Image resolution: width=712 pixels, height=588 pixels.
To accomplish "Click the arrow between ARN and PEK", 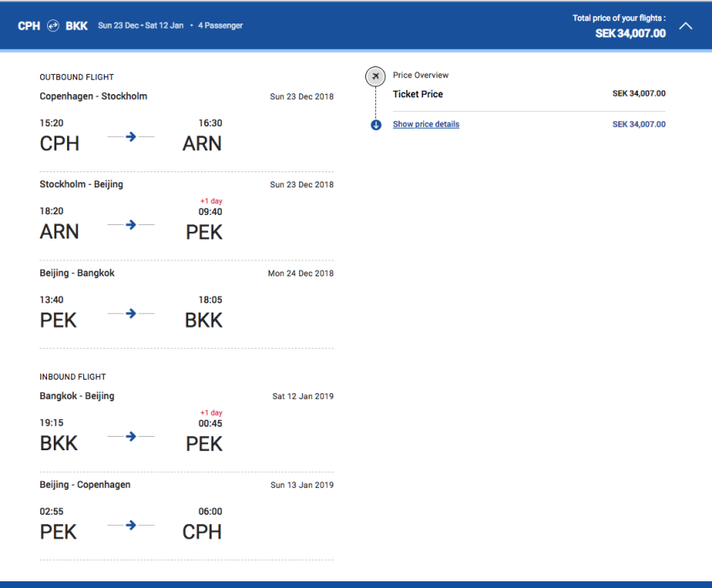I will (131, 224).
